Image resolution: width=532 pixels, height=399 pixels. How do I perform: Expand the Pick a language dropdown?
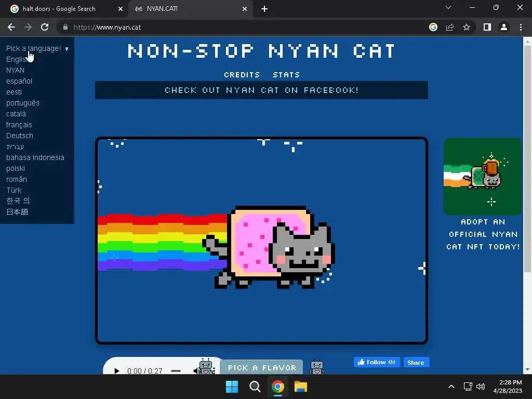(x=37, y=48)
